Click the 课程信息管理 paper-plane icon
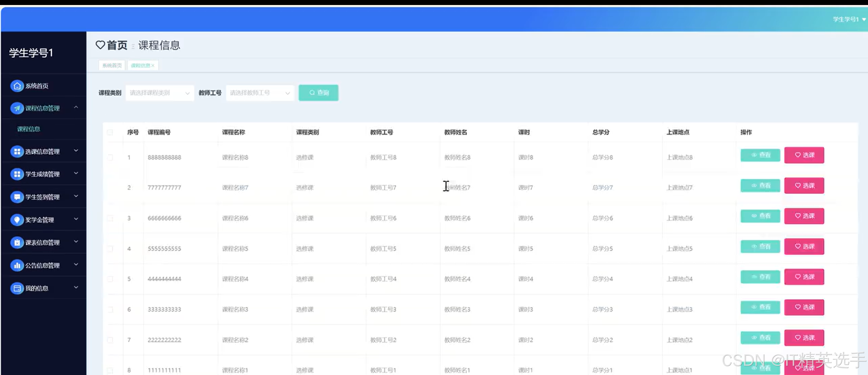This screenshot has width=868, height=375. [17, 108]
